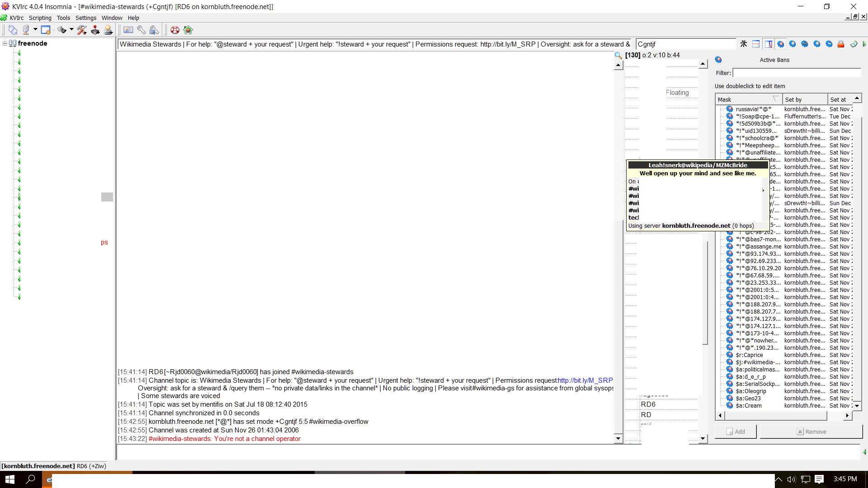The image size is (868, 488).
Task: Open the theatre masks icon
Action: click(x=62, y=30)
